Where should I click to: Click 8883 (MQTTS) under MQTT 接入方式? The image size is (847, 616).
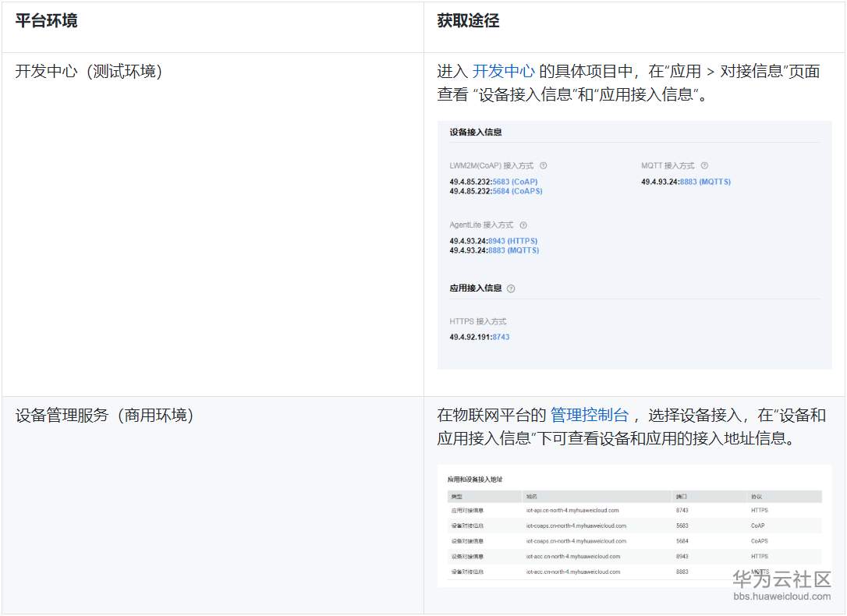click(705, 182)
